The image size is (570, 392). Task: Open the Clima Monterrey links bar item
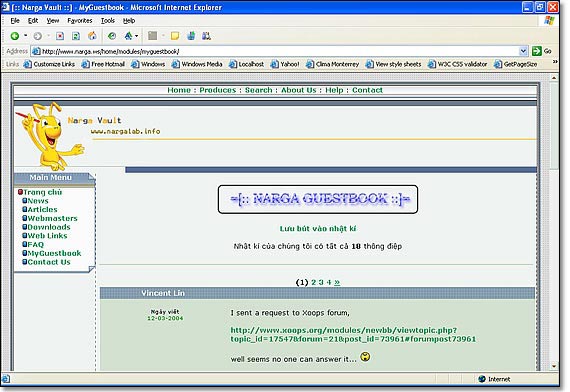click(332, 64)
